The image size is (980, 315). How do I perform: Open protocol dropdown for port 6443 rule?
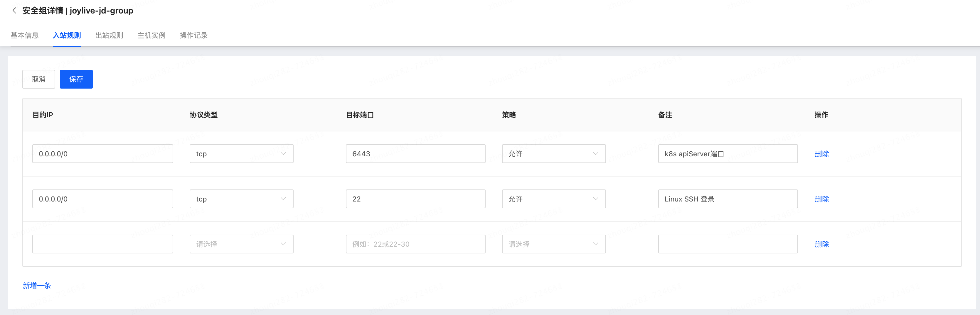pos(241,154)
